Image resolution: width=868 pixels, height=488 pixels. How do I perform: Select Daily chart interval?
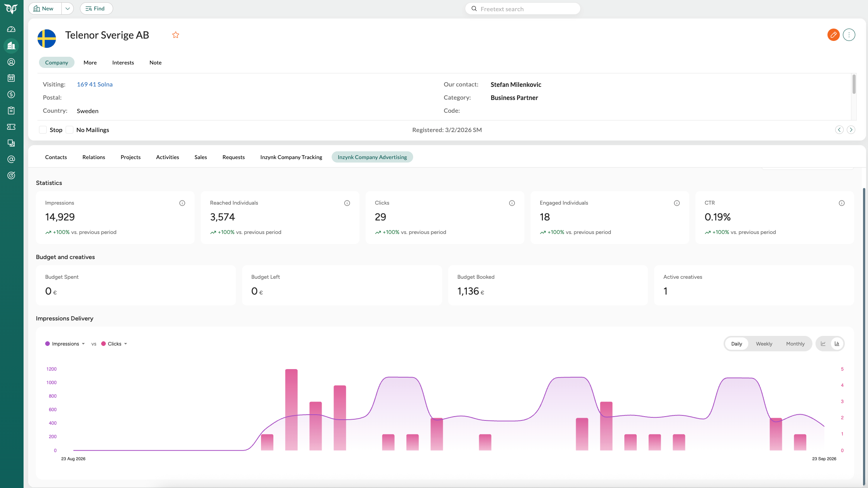[x=737, y=344]
